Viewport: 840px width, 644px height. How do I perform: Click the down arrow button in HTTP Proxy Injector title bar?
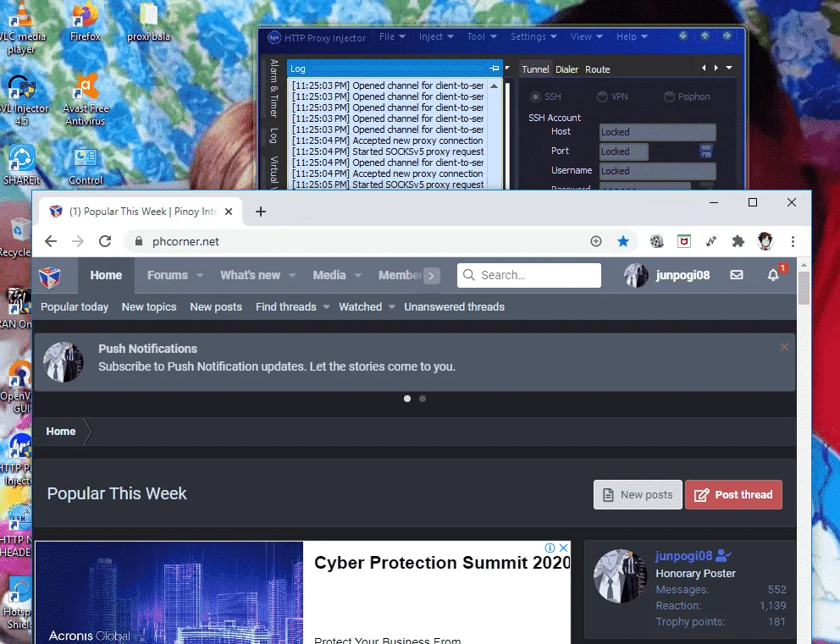click(683, 36)
